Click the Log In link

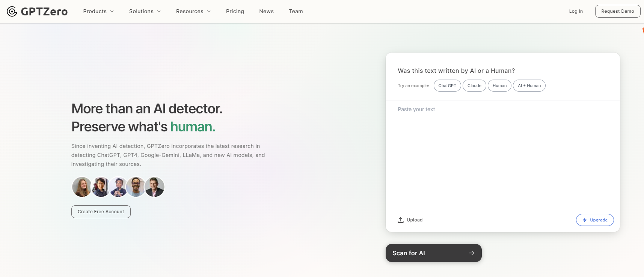pyautogui.click(x=576, y=11)
